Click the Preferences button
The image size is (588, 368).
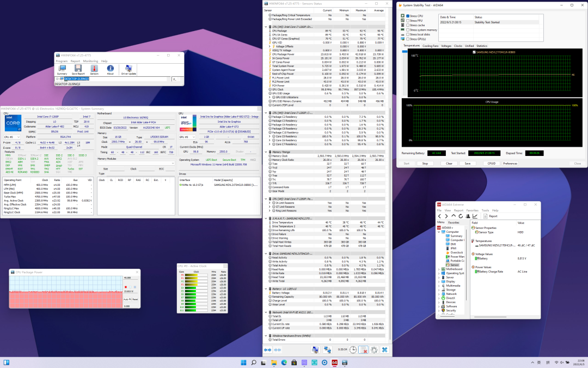tap(510, 163)
